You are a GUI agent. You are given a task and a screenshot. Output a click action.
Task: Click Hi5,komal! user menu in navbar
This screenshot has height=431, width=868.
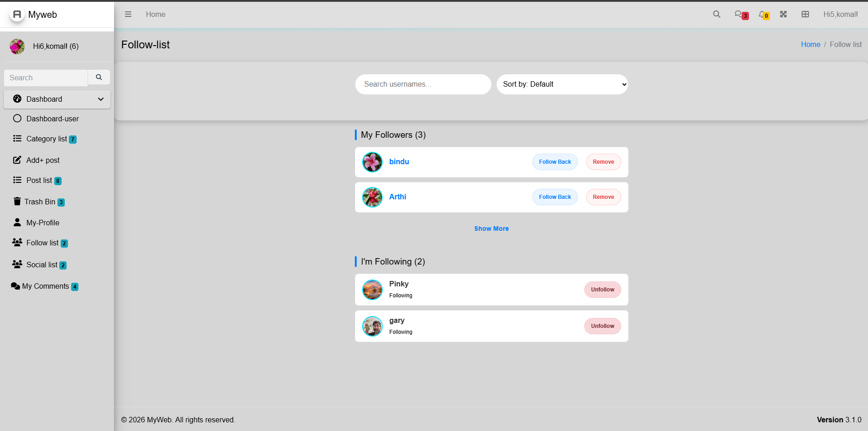[x=840, y=14]
